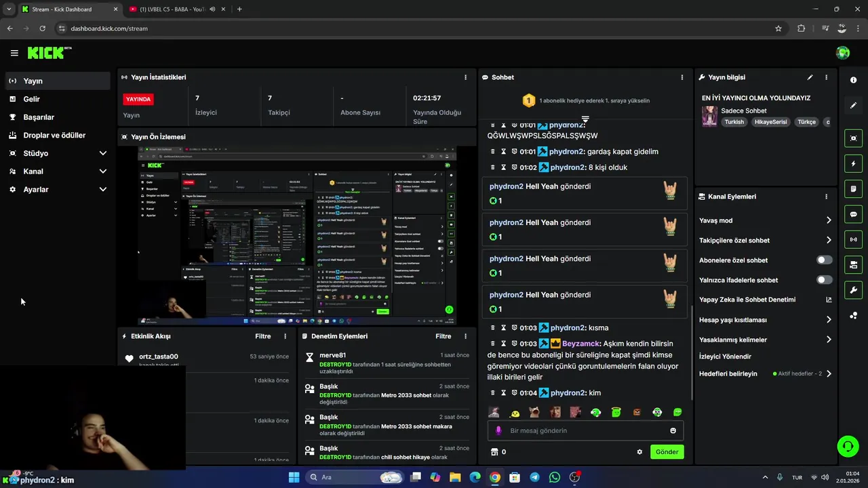Toggle broadcast signal widget in right rail
The height and width of the screenshot is (488, 868).
853,239
